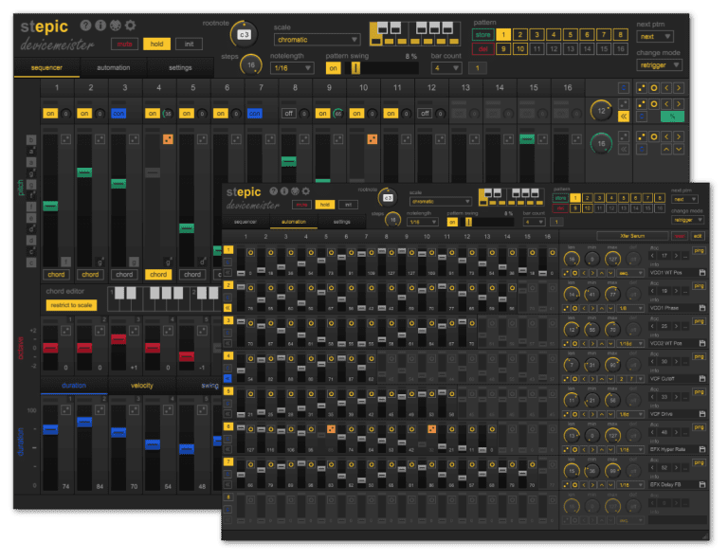Viewport: 728px width, 560px height.
Task: Click restrict to scale button
Action: point(71,305)
